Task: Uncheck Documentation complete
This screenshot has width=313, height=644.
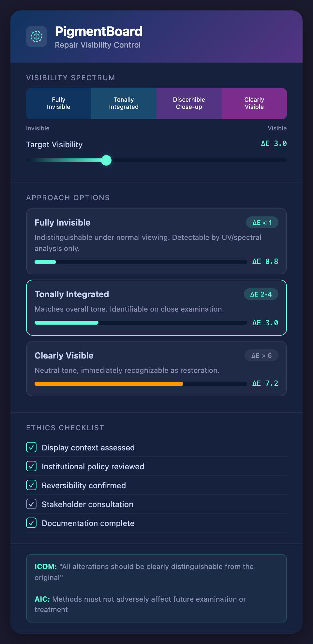Action: [x=31, y=523]
